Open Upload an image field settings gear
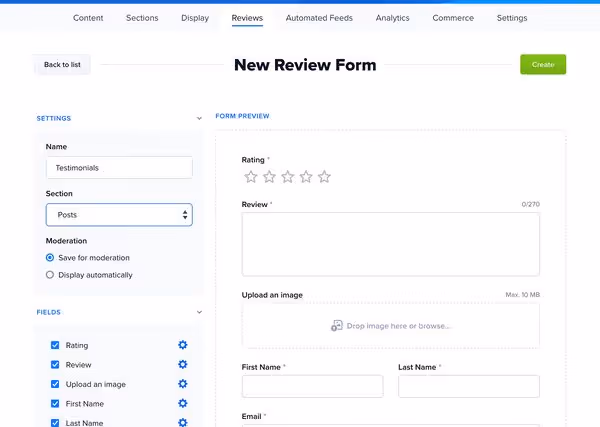This screenshot has width=600, height=427. coord(183,384)
